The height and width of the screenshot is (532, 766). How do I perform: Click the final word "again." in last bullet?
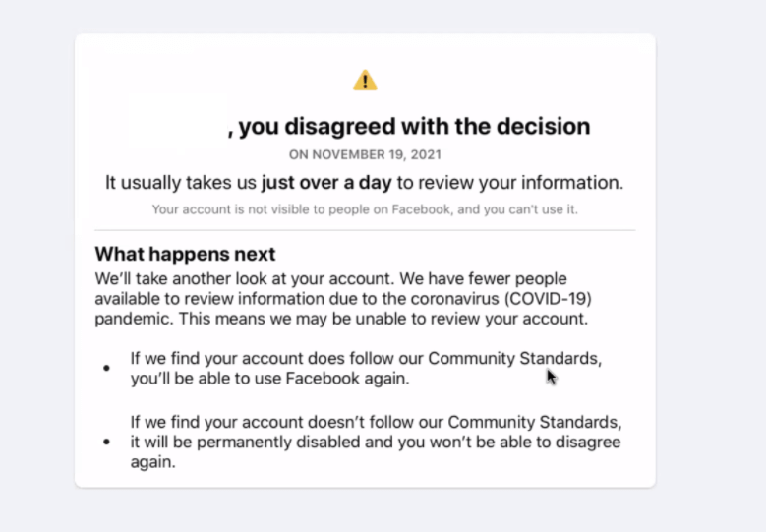click(x=153, y=462)
